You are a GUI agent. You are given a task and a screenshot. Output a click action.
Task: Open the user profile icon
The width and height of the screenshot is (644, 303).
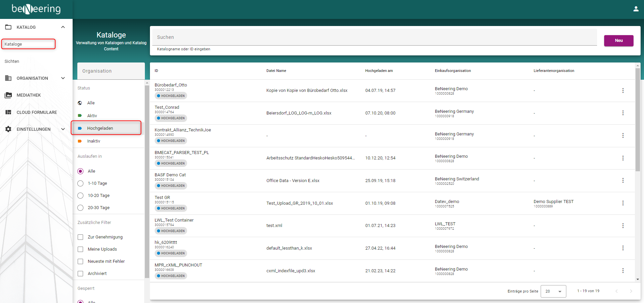click(x=636, y=9)
